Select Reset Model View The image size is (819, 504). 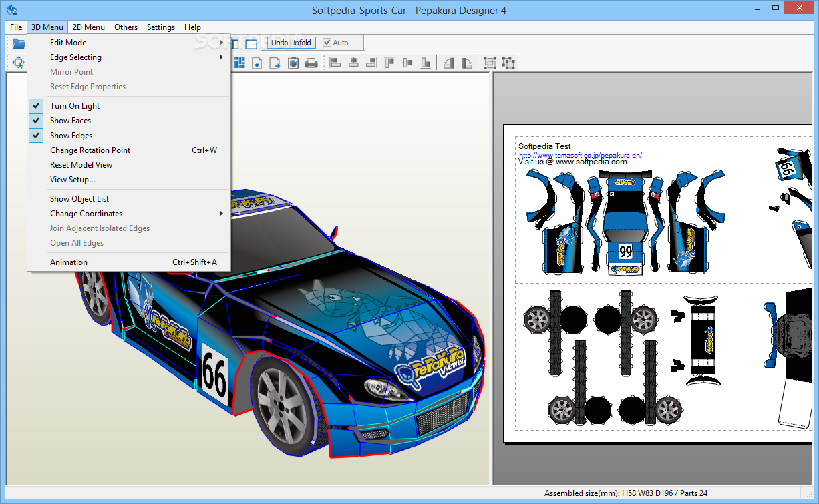pyautogui.click(x=128, y=165)
